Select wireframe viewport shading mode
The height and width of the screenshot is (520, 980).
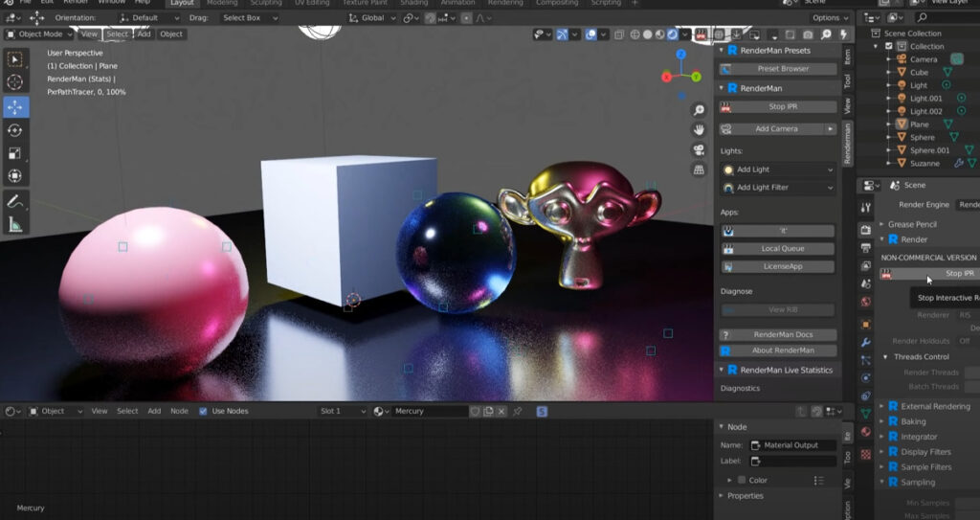[635, 34]
